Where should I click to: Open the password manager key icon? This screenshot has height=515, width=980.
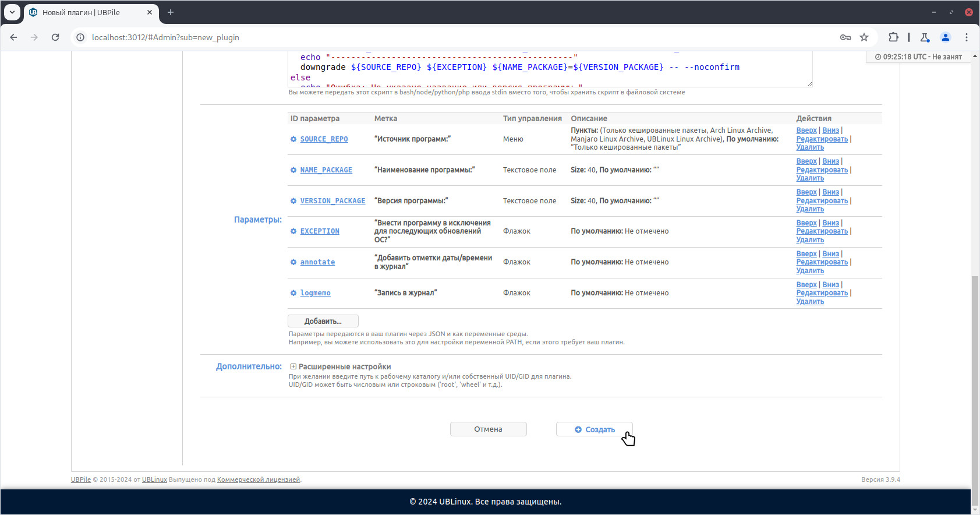click(845, 37)
